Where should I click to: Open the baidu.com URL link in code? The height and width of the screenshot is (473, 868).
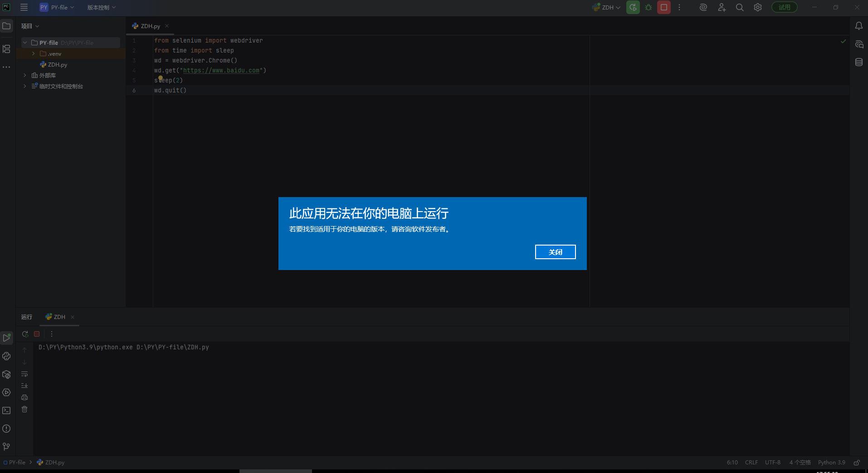coord(221,70)
